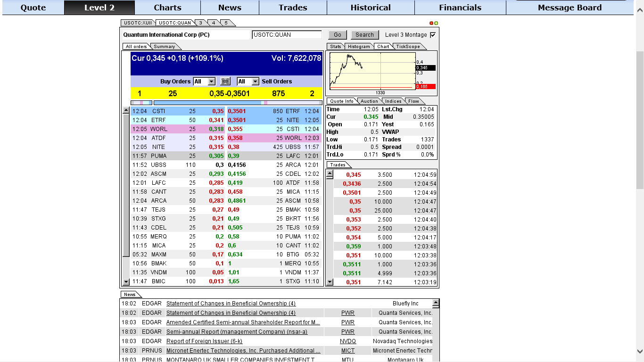Click the Go button
Viewport: 644px width, 362px height.
pos(338,35)
